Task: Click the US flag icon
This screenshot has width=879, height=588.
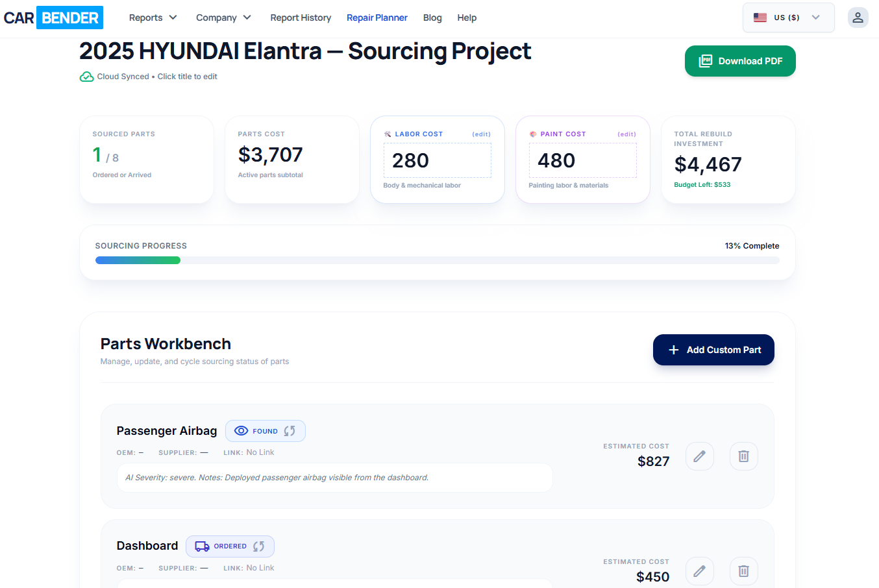Action: pyautogui.click(x=760, y=18)
